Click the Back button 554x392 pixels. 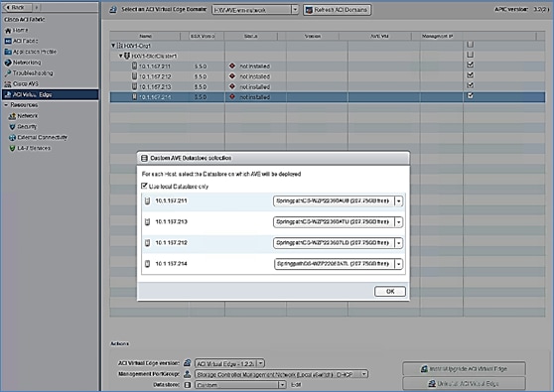[x=17, y=7]
